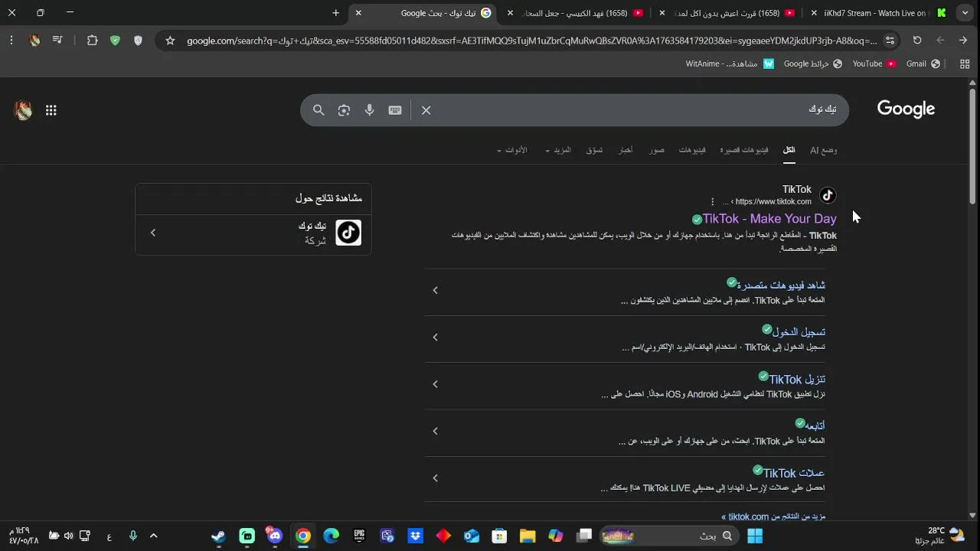Open the media controls toolbar icon
Image resolution: width=980 pixels, height=551 pixels.
click(57, 41)
